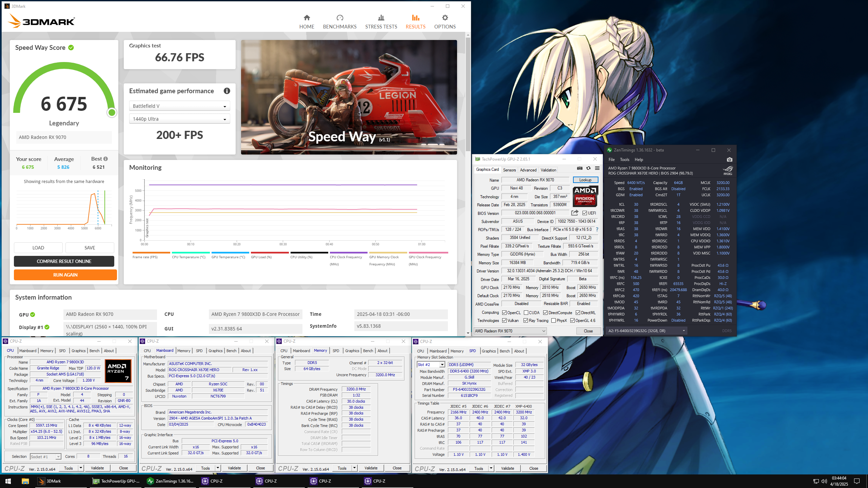Image resolution: width=868 pixels, height=488 pixels.
Task: Click LOAD button in 3DMark
Action: 38,248
